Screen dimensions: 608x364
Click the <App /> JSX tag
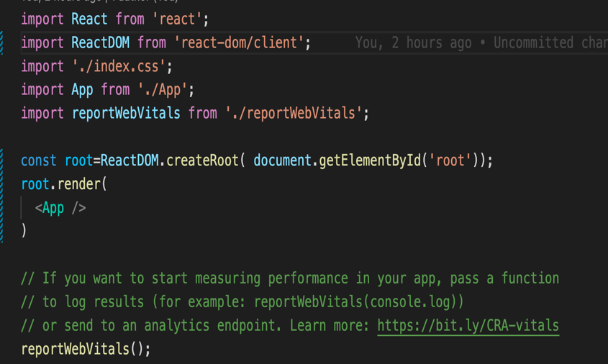[60, 208]
